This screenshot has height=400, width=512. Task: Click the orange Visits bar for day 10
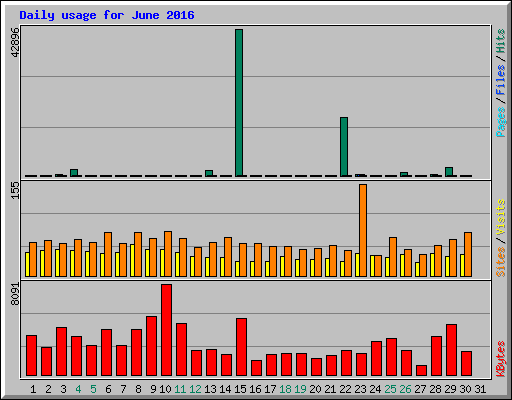point(168,254)
